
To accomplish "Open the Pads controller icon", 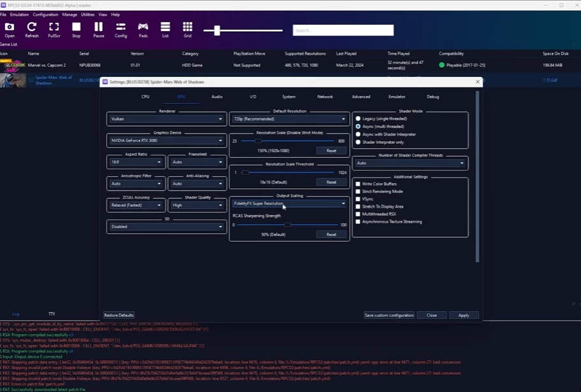I will [143, 29].
